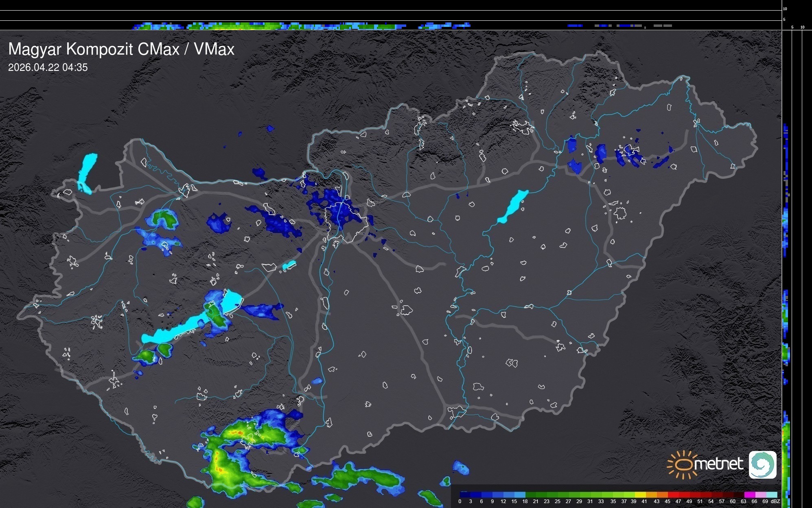Click the scale label 10 at top right

coord(785,9)
